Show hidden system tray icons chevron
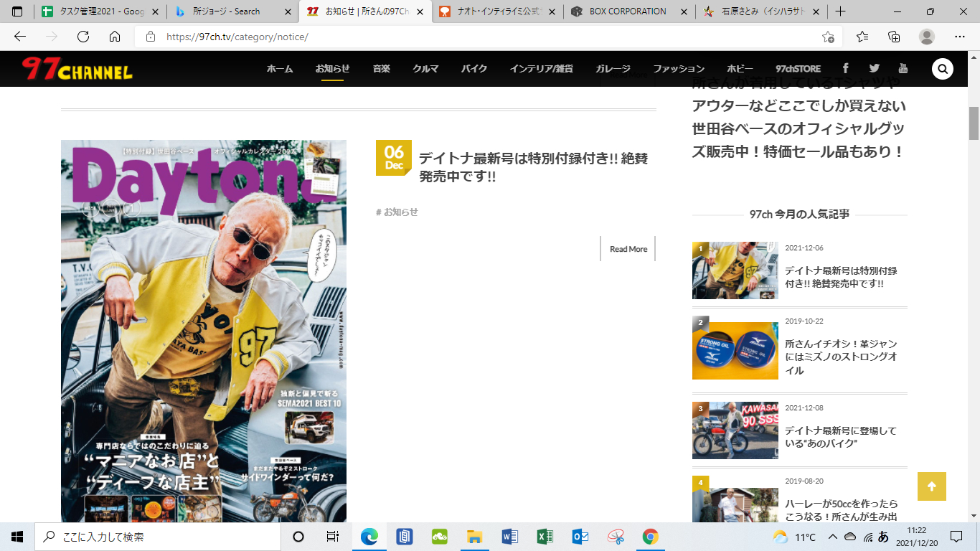This screenshot has height=551, width=980. (832, 537)
